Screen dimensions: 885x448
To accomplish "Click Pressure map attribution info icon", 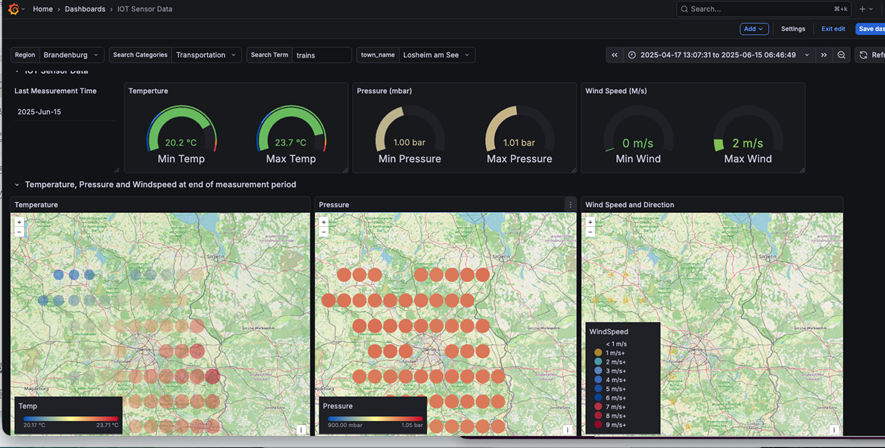I will pyautogui.click(x=567, y=430).
